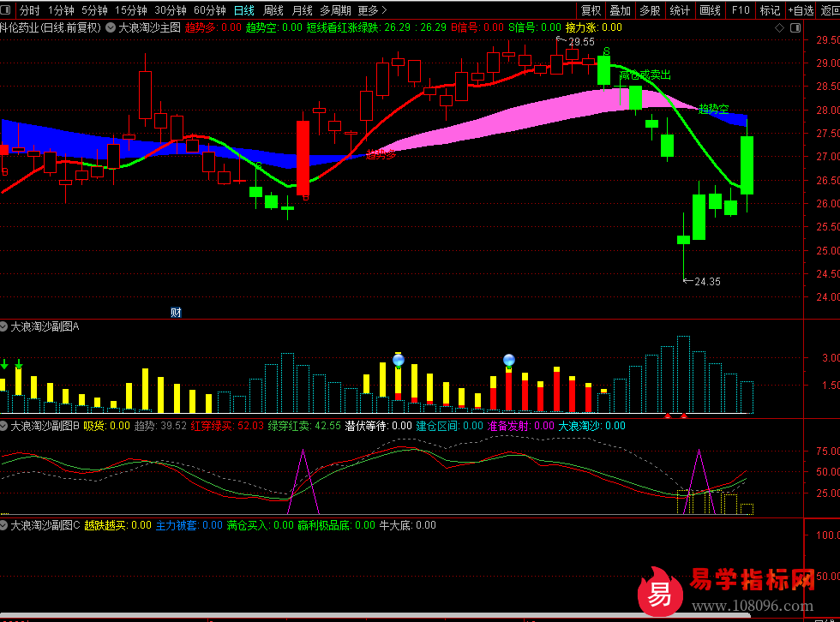Click the second blue ball marker in 副图A
This screenshot has width=840, height=622.
click(x=509, y=360)
